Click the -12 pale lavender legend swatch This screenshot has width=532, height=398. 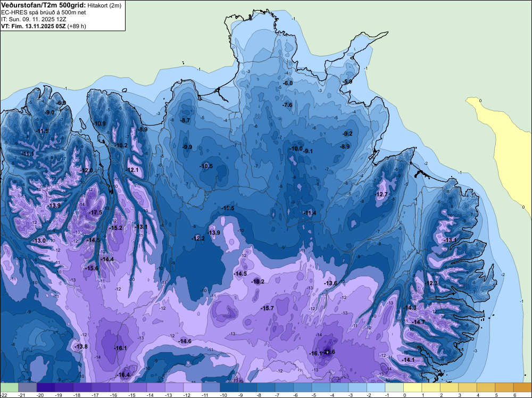pos(192,387)
